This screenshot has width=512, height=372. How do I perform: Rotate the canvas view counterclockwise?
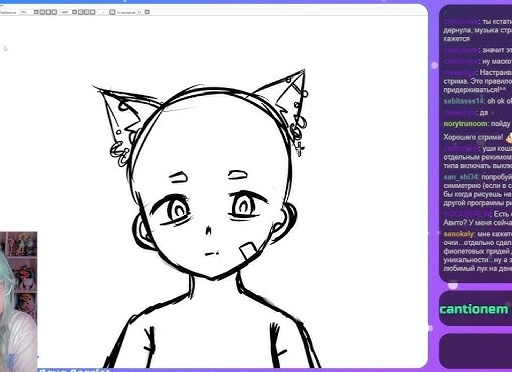click(80, 12)
